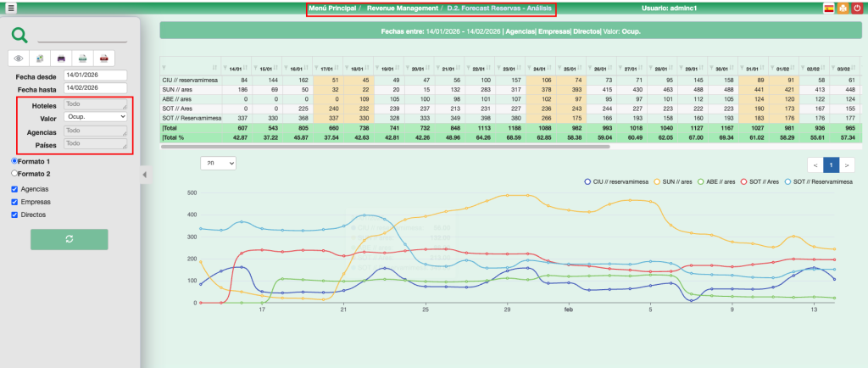The height and width of the screenshot is (368, 868).
Task: Click the refresh button in sidebar
Action: [69, 239]
